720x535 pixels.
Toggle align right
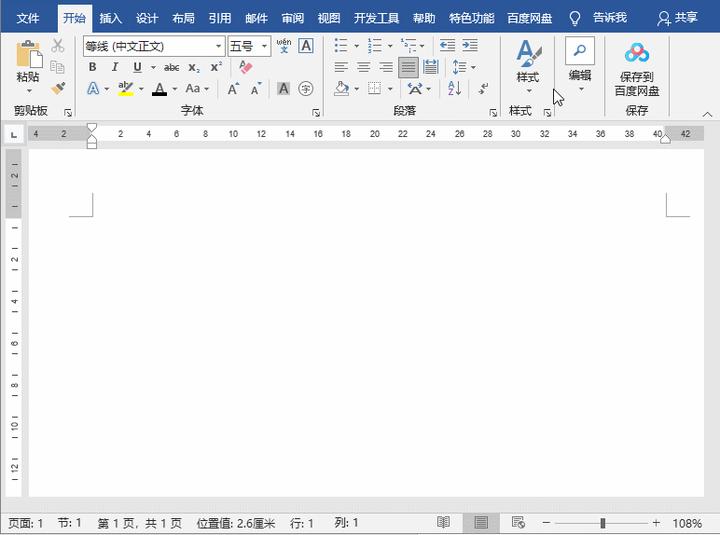pyautogui.click(x=386, y=67)
